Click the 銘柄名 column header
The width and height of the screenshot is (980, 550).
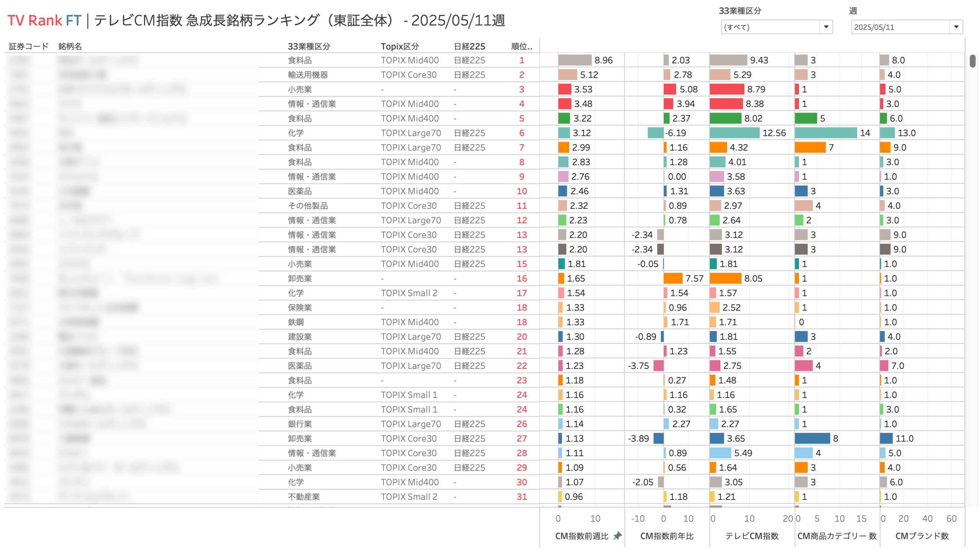click(70, 46)
